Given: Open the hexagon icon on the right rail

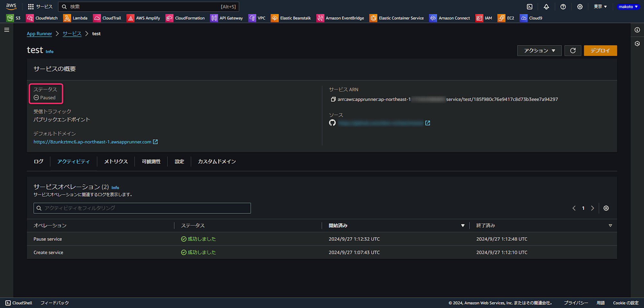Looking at the screenshot, I should [x=637, y=44].
